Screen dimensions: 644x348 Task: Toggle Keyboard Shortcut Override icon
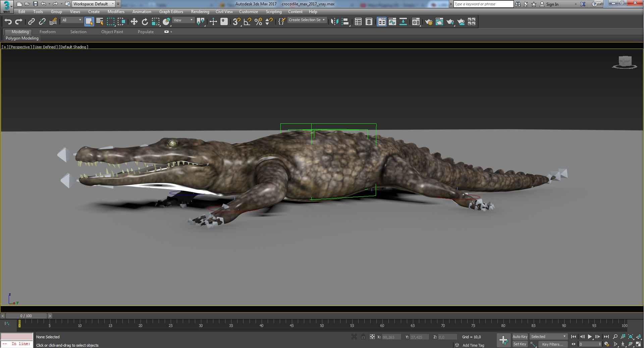coord(224,22)
